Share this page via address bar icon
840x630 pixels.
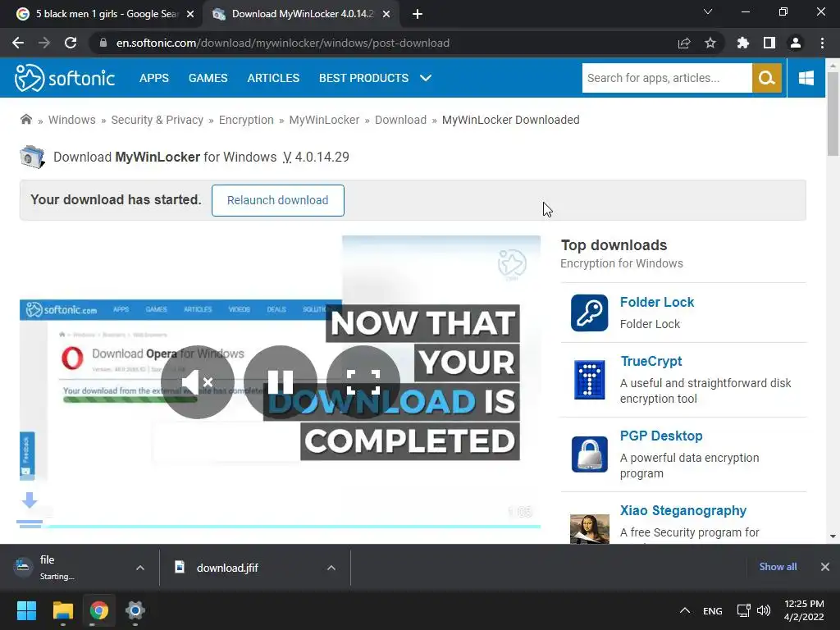pos(684,43)
